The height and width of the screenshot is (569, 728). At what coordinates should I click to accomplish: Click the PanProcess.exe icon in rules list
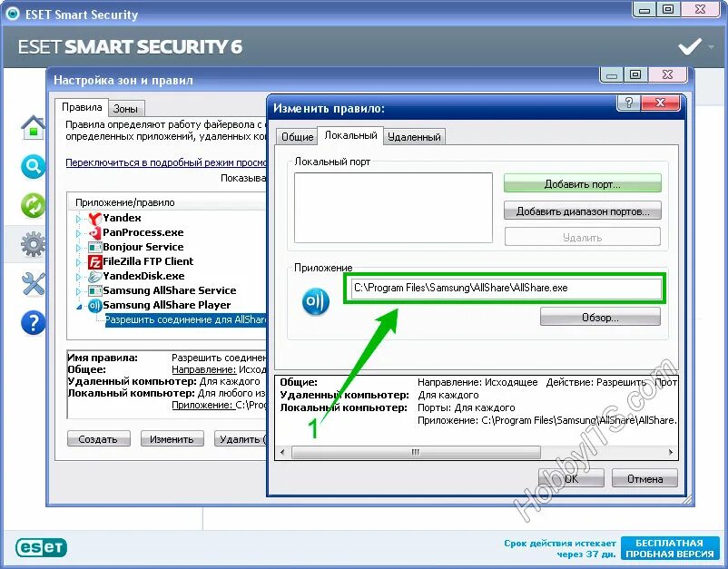(x=94, y=232)
